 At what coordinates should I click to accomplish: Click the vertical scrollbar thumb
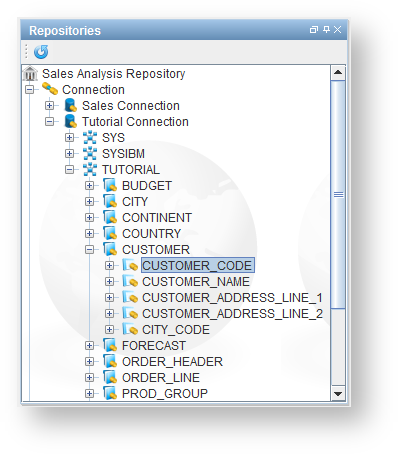click(x=338, y=194)
